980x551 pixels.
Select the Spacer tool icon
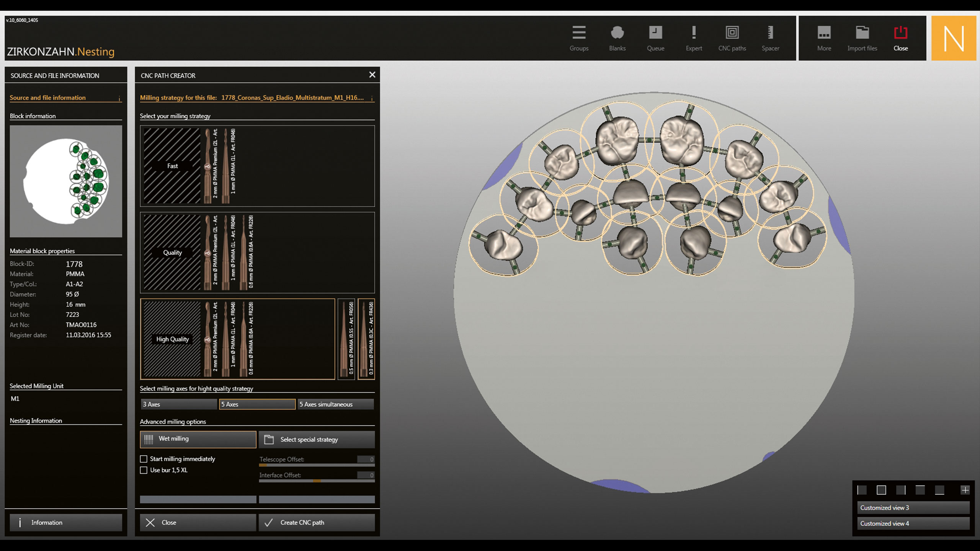[x=770, y=33]
